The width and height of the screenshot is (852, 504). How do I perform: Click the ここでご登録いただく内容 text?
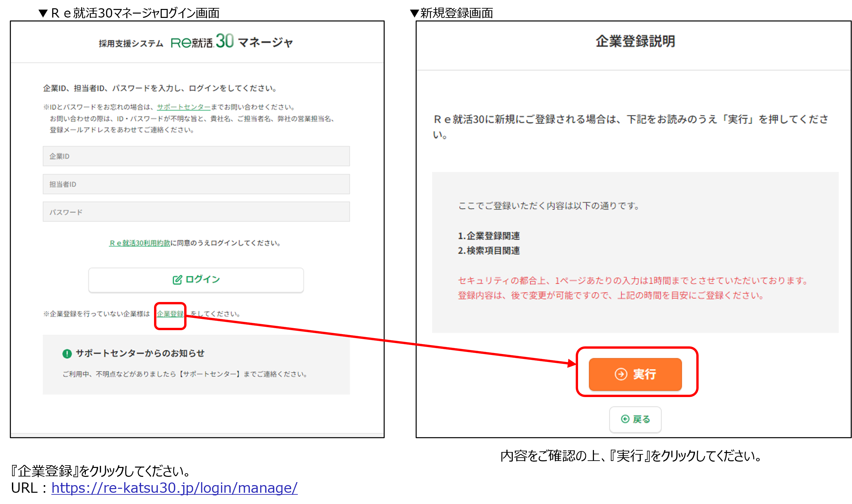(549, 206)
